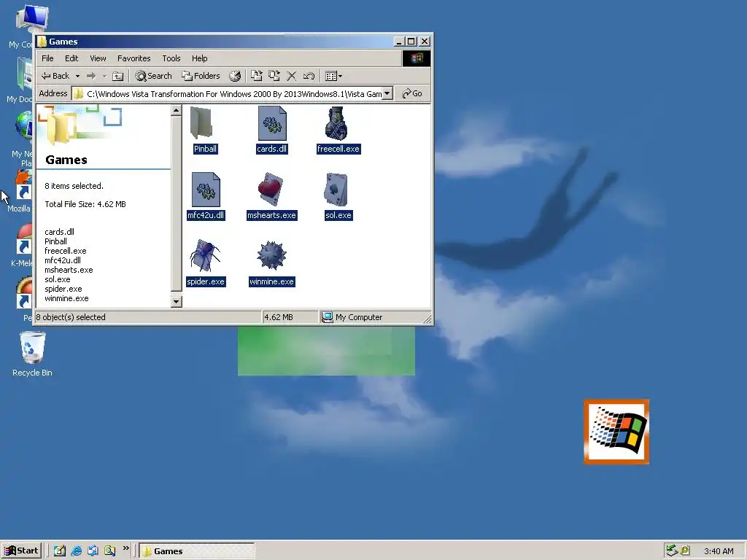Expand the Back history dropdown arrow
747x560 pixels.
pos(77,76)
